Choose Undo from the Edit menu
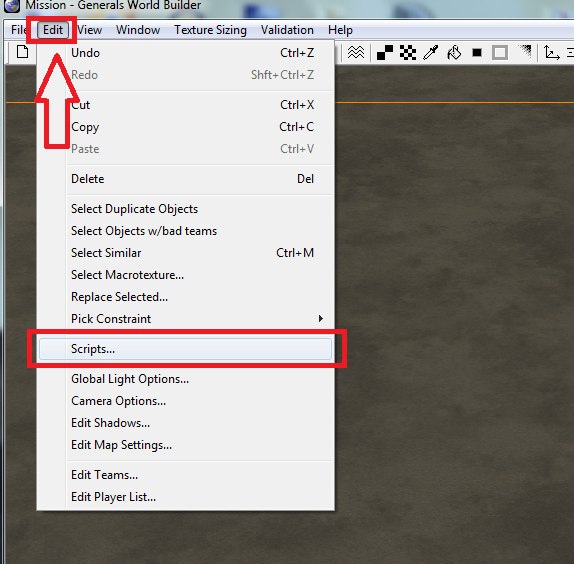Screen dimensions: 574x564 click(x=186, y=53)
